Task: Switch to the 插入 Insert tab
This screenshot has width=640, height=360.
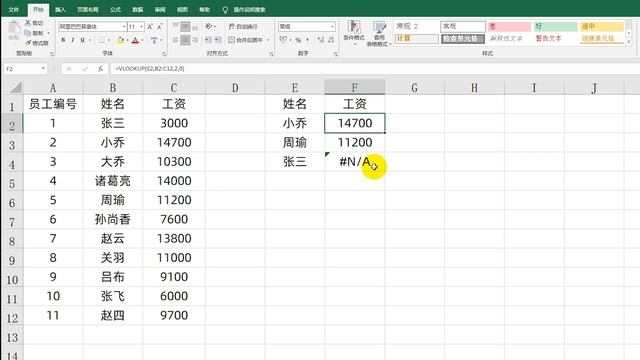Action: [60, 9]
